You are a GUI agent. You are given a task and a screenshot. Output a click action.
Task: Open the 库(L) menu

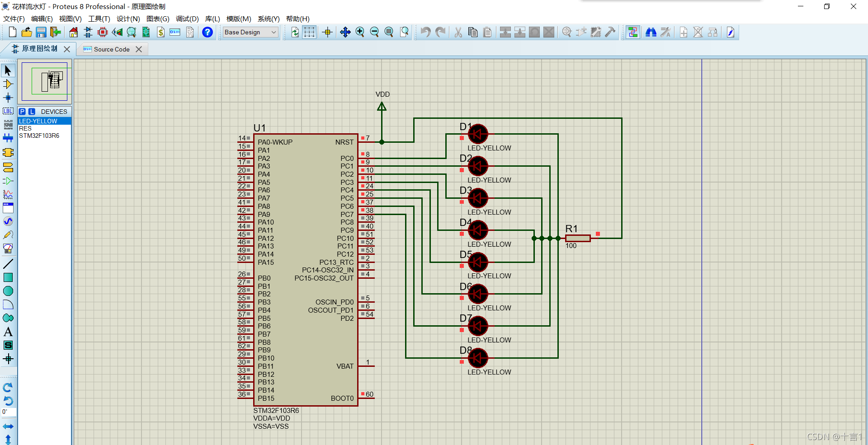click(x=212, y=19)
